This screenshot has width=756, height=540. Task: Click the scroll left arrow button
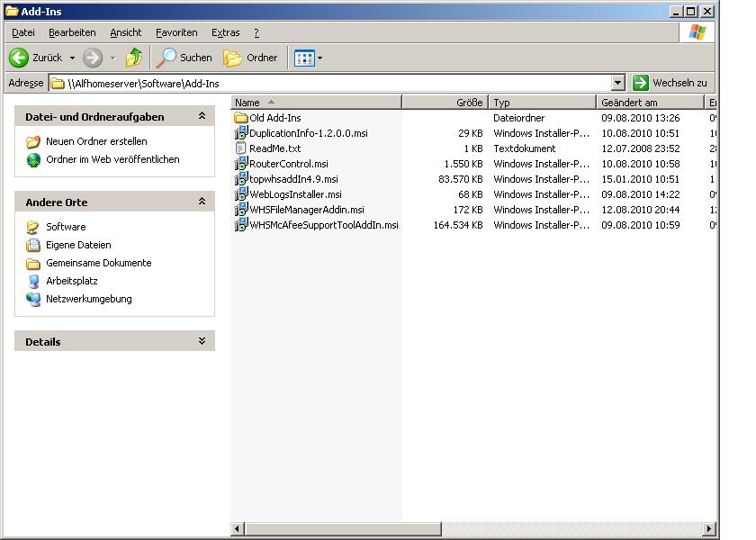click(238, 528)
